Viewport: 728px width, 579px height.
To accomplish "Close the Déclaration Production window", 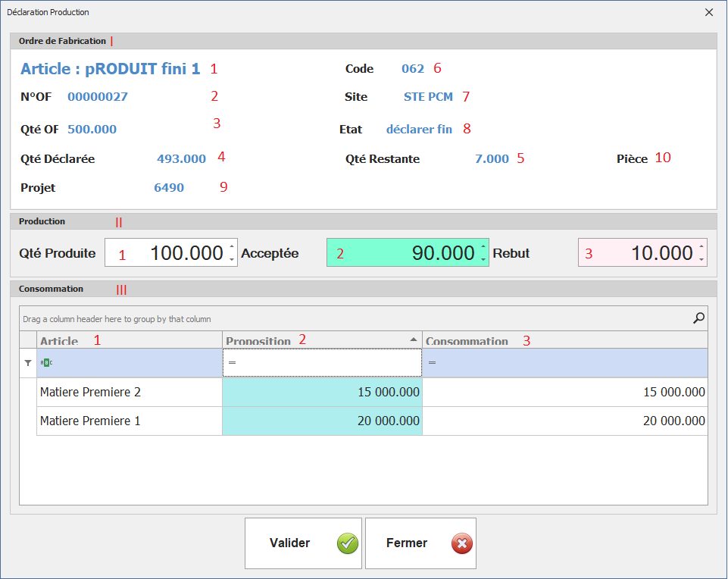I will [x=709, y=12].
